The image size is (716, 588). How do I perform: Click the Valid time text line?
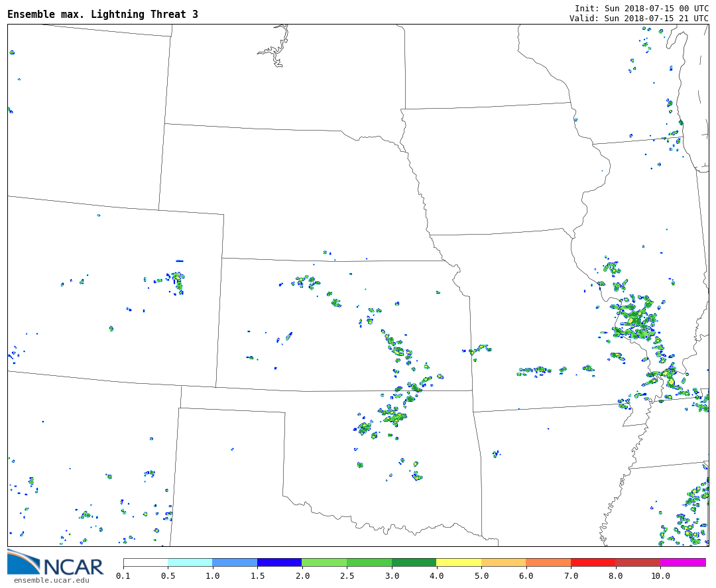pyautogui.click(x=638, y=19)
